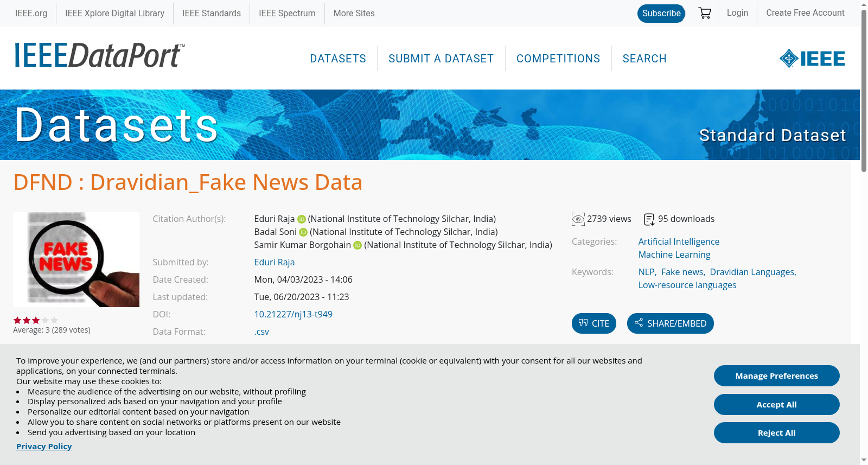Open the Privacy Policy link

pos(44,446)
